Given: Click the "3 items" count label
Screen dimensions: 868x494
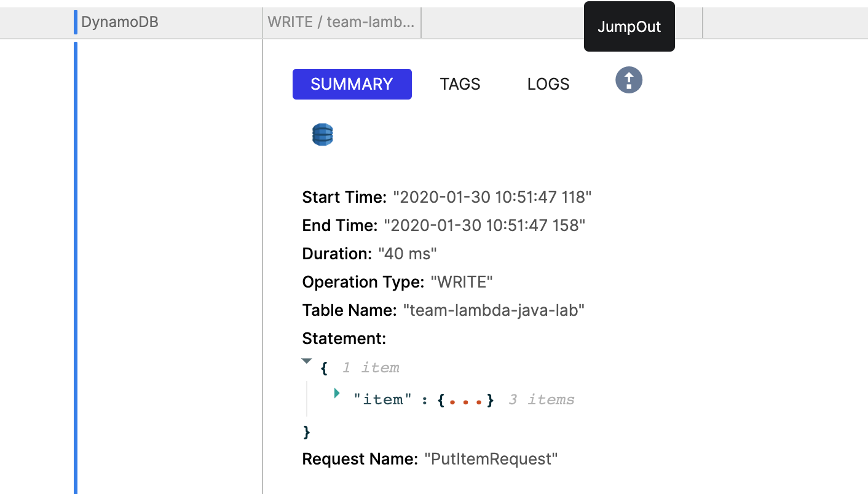Looking at the screenshot, I should click(x=542, y=400).
